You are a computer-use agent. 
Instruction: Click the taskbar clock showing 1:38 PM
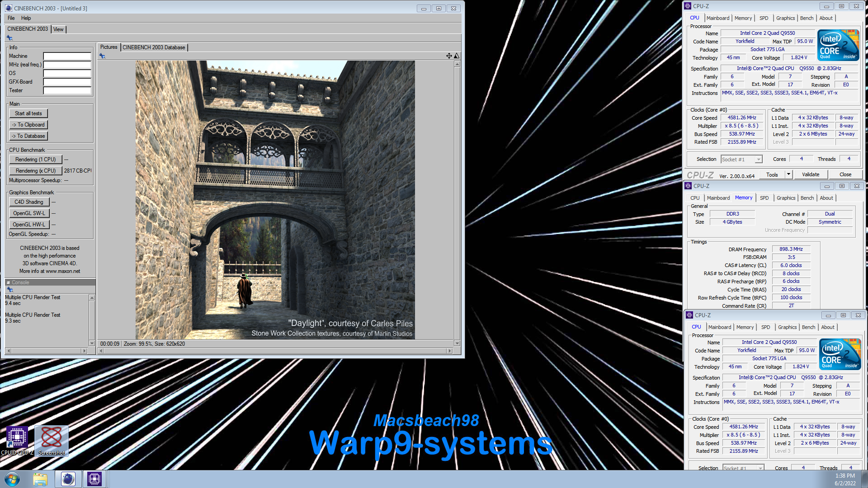845,476
